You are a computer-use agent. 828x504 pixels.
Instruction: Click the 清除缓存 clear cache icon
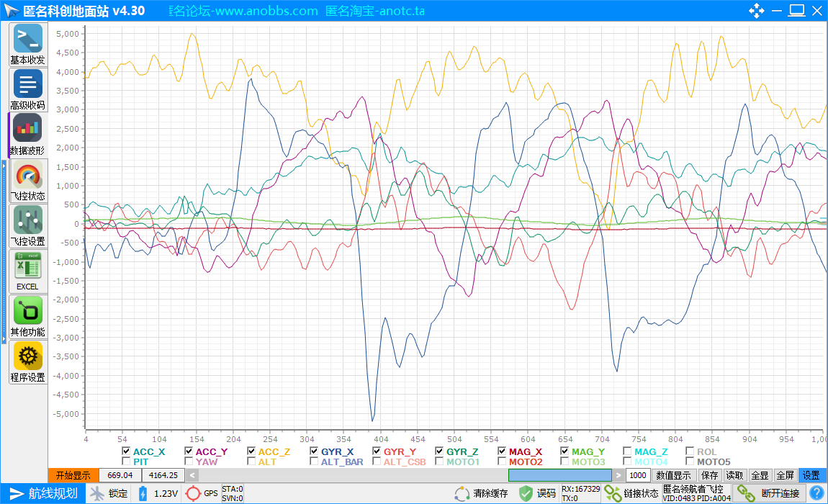(462, 493)
